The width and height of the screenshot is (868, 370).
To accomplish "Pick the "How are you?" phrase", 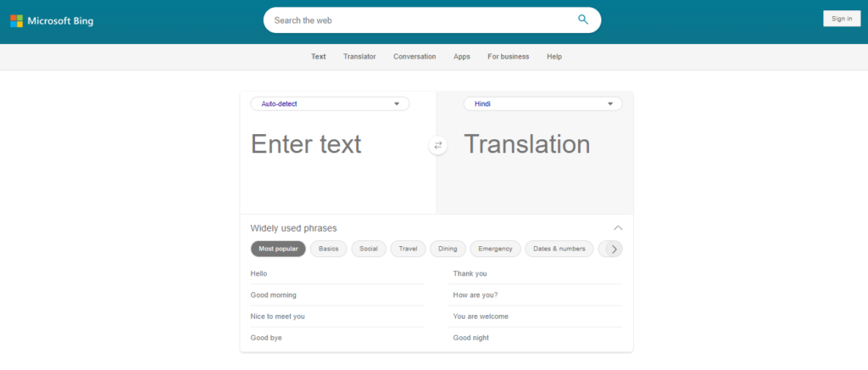I will [476, 294].
